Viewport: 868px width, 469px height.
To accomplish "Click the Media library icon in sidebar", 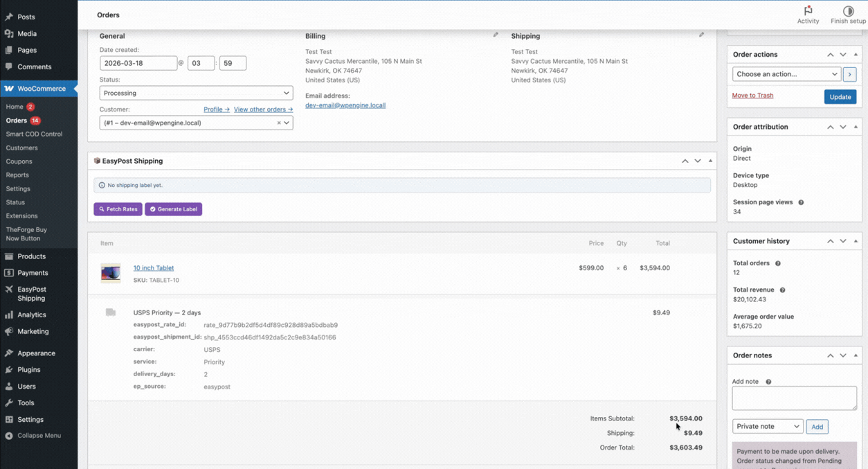I will 10,33.
